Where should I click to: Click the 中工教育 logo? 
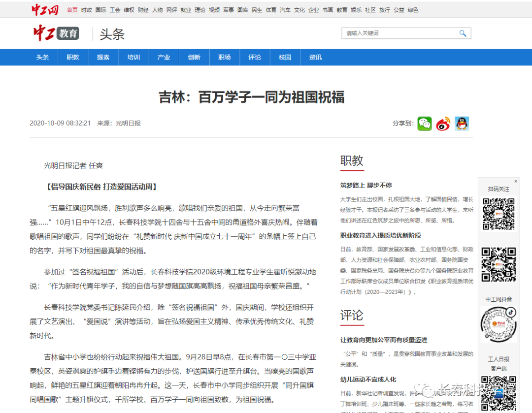(x=56, y=33)
